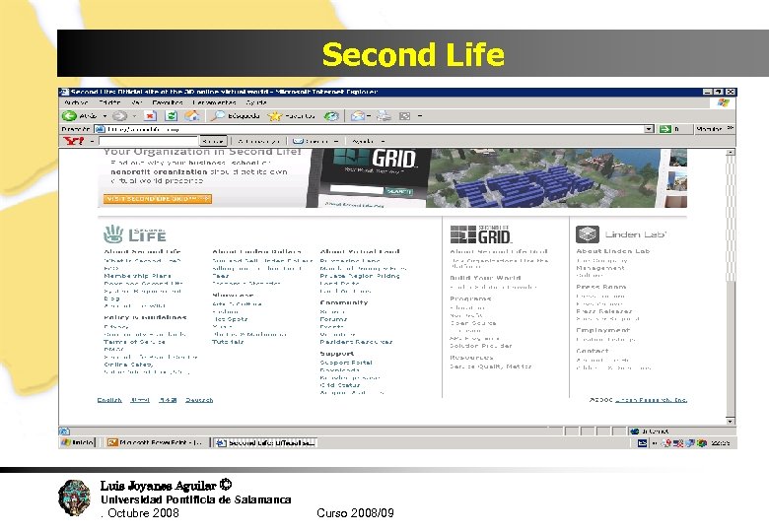Click the Inicio Start button

click(78, 443)
